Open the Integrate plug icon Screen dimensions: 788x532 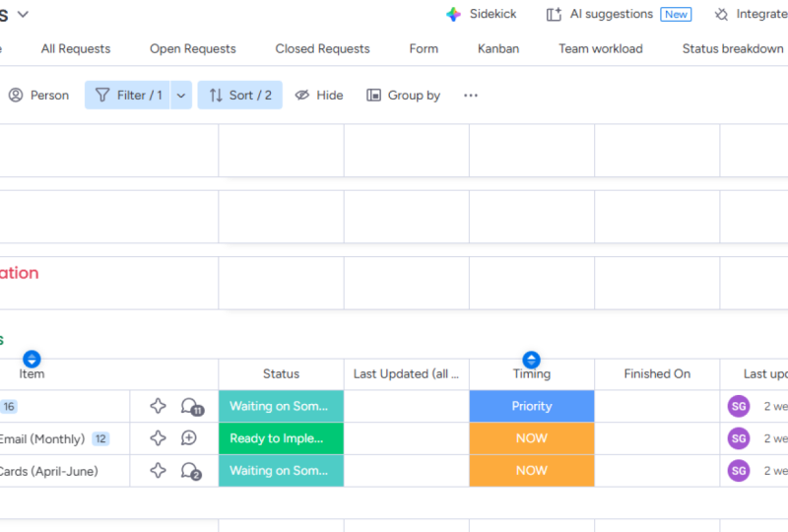click(x=722, y=15)
